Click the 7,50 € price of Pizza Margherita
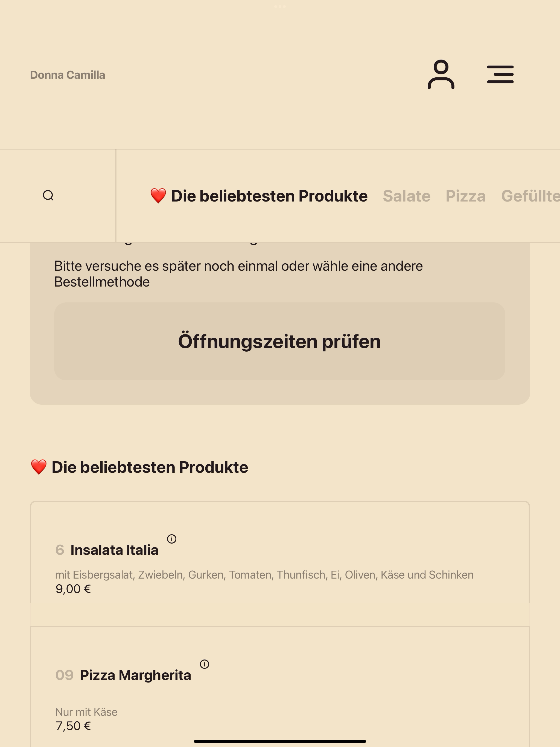This screenshot has width=560, height=747. click(x=73, y=726)
